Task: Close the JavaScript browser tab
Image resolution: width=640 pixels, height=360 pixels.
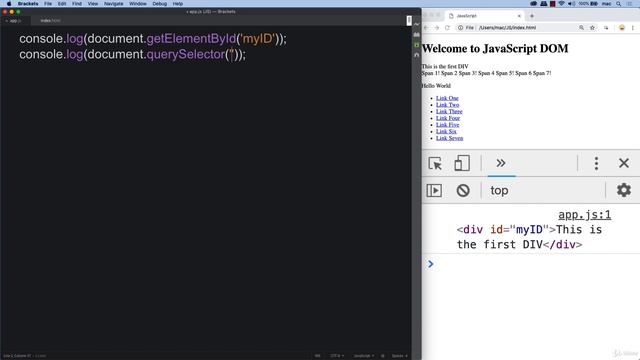Action: tap(519, 16)
